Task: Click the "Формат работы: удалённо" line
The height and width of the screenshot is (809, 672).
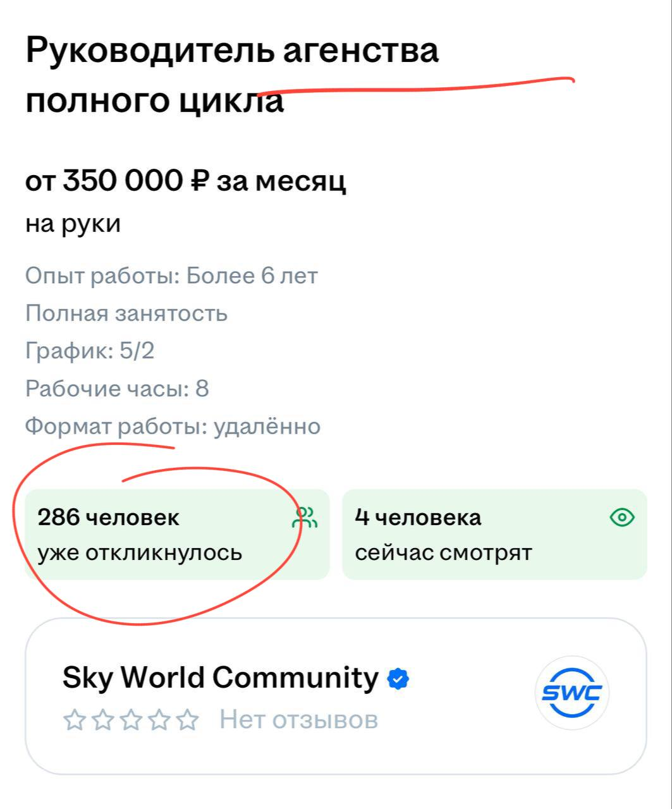Action: click(173, 427)
